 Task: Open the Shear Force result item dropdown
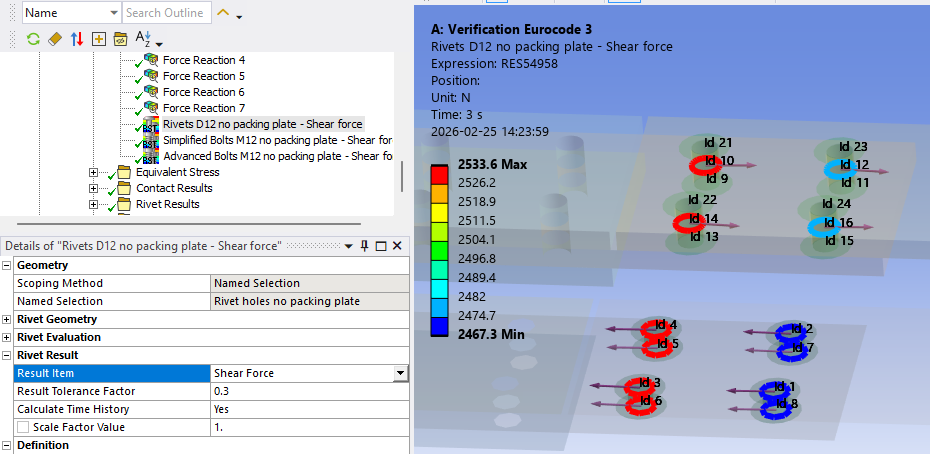point(401,373)
